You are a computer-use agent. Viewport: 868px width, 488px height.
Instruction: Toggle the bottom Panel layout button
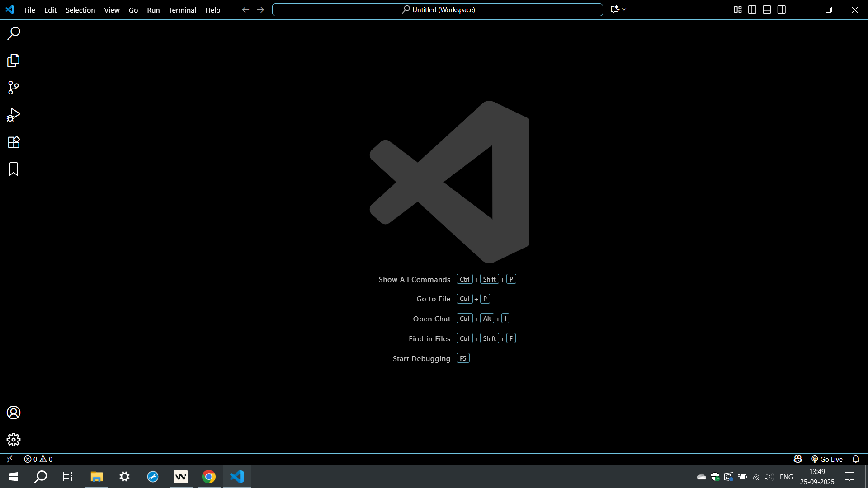tap(767, 9)
